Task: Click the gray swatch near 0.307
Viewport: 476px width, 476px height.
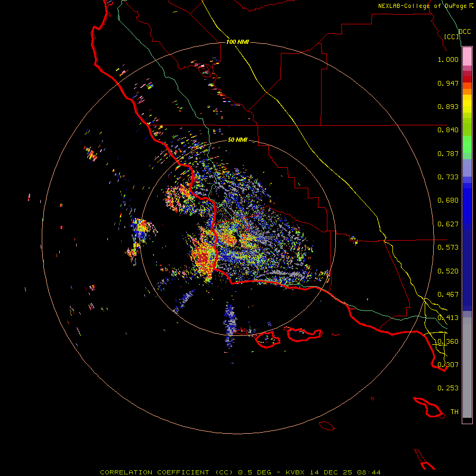Action: (x=467, y=368)
